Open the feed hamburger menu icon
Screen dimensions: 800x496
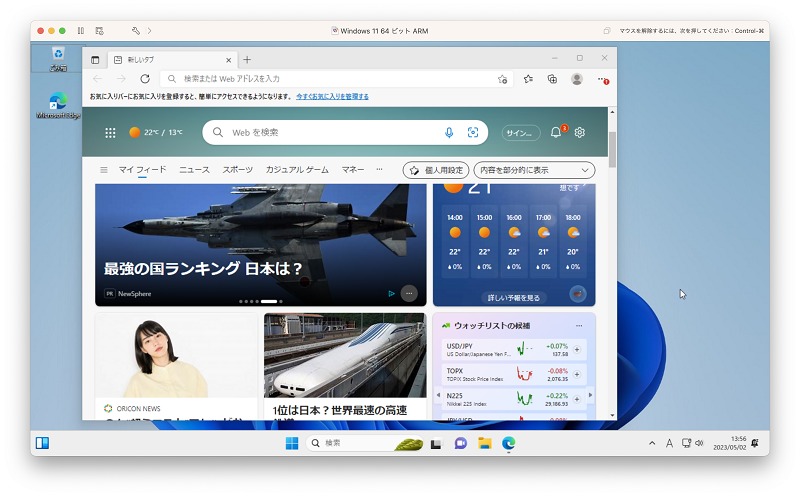pos(104,170)
